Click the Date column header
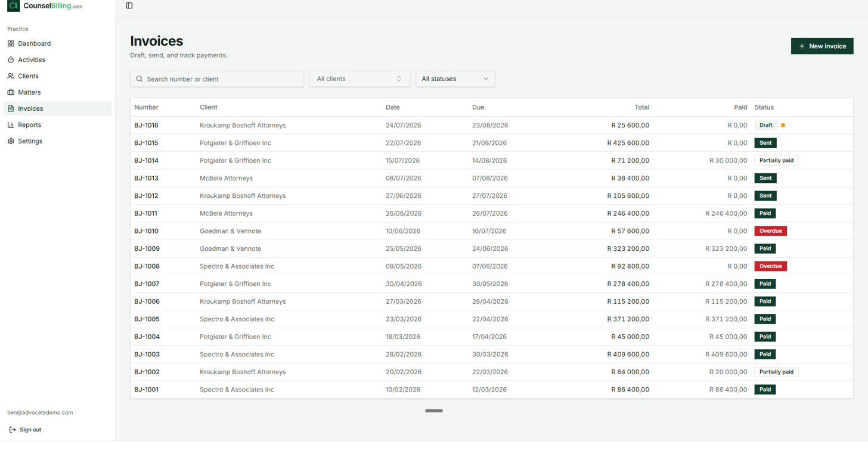This screenshot has height=454, width=868. 393,107
